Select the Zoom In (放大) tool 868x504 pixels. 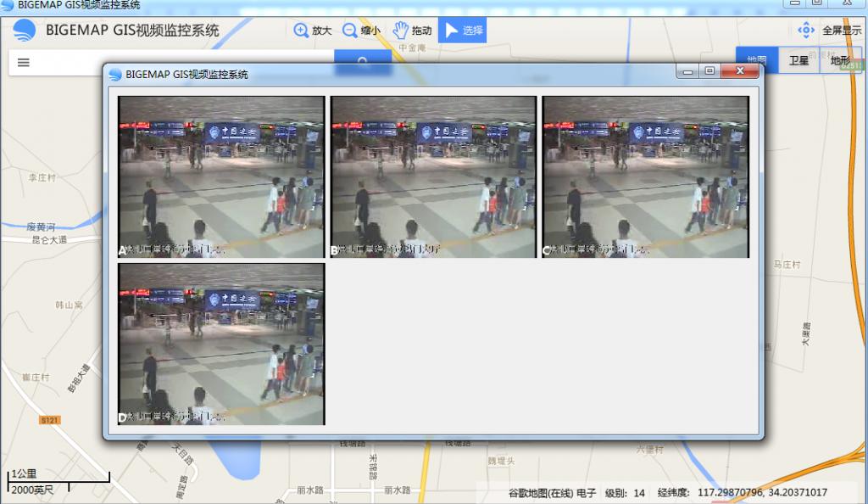pyautogui.click(x=311, y=30)
